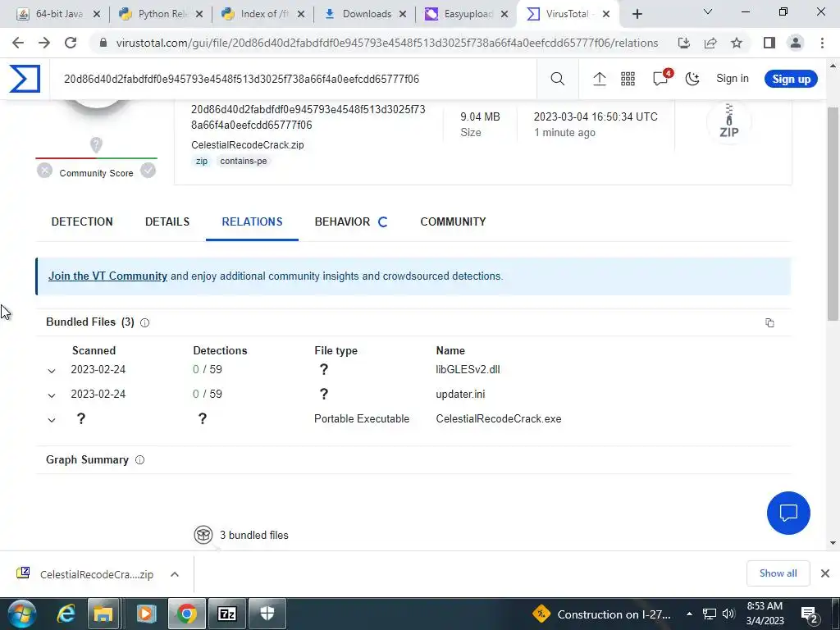Click the Bundled Files info icon
The height and width of the screenshot is (630, 840).
144,322
